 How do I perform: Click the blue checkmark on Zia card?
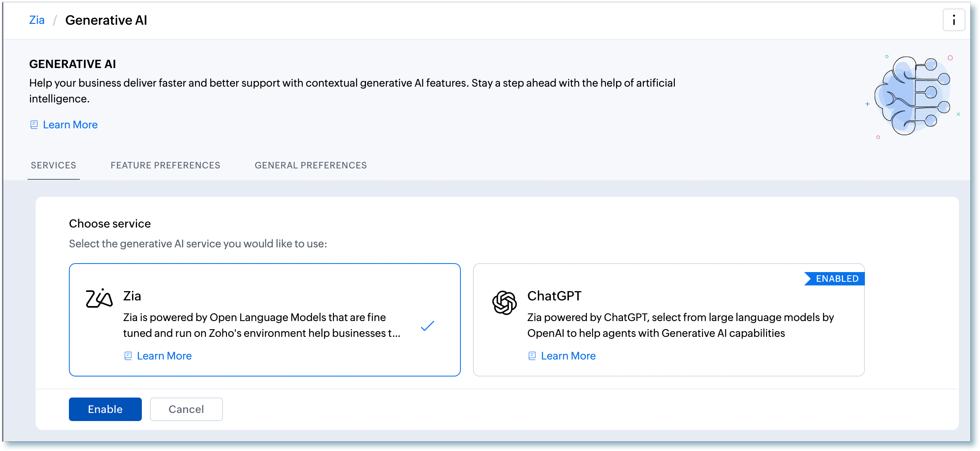427,326
